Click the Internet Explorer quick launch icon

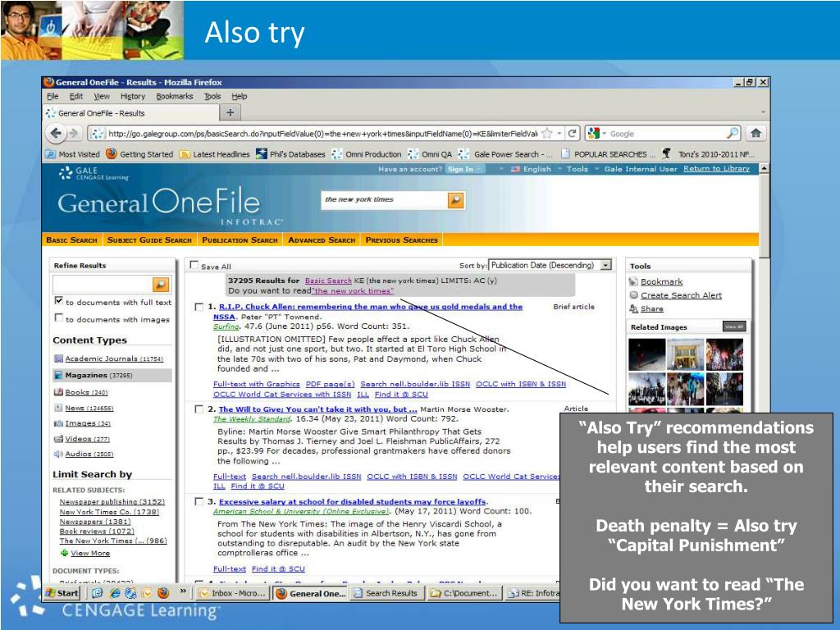(x=115, y=593)
